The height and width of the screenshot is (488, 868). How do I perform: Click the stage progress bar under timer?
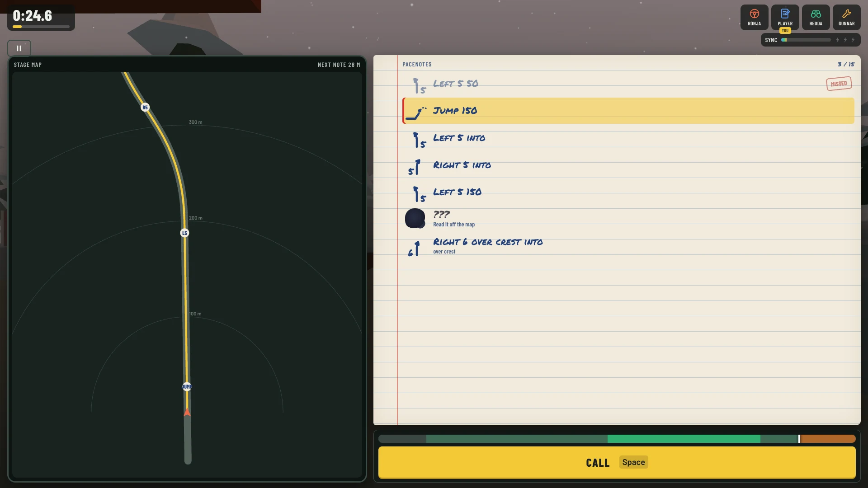[41, 27]
